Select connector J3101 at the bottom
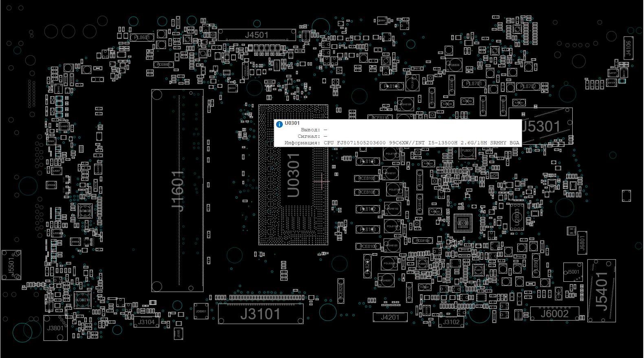 pos(260,314)
